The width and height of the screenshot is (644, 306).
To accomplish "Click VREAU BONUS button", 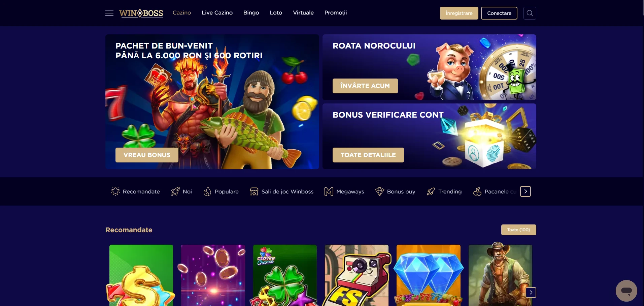I will coord(147,155).
